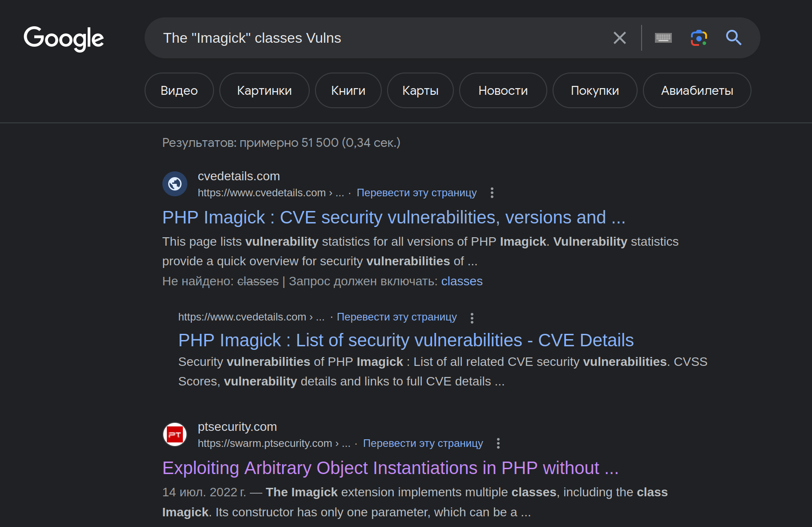Viewport: 812px width, 527px height.
Task: Translate the first cvedetails result page
Action: click(x=416, y=193)
